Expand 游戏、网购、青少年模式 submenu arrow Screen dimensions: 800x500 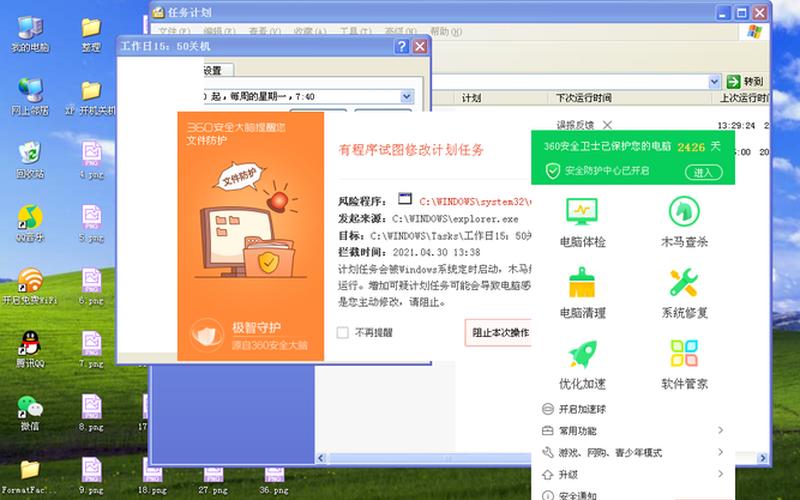pos(720,452)
